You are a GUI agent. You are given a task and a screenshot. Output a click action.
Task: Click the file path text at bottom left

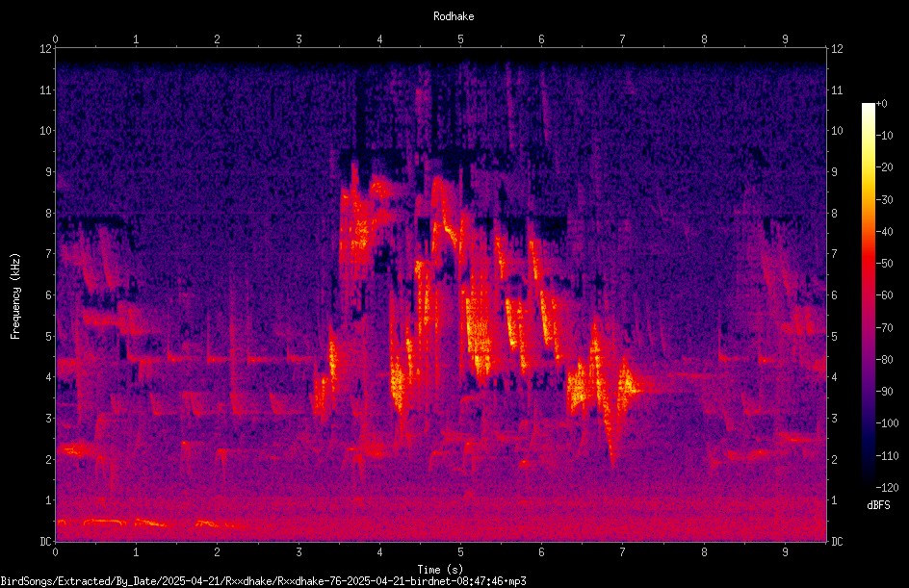pyautogui.click(x=263, y=581)
